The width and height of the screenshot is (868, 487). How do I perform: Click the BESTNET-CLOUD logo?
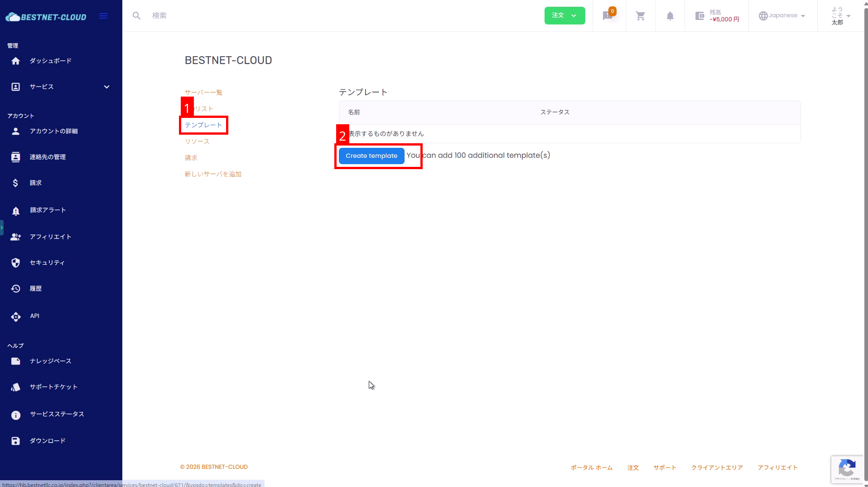[x=46, y=17]
